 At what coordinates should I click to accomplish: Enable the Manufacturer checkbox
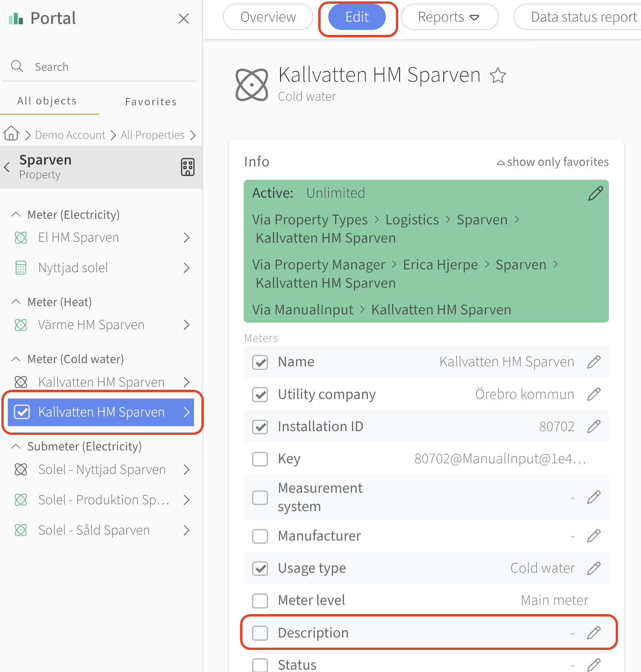point(260,536)
